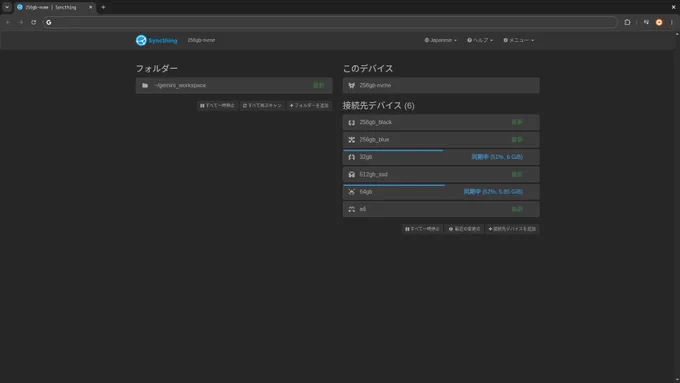Expand the a6 device row
The height and width of the screenshot is (383, 680).
coord(441,209)
